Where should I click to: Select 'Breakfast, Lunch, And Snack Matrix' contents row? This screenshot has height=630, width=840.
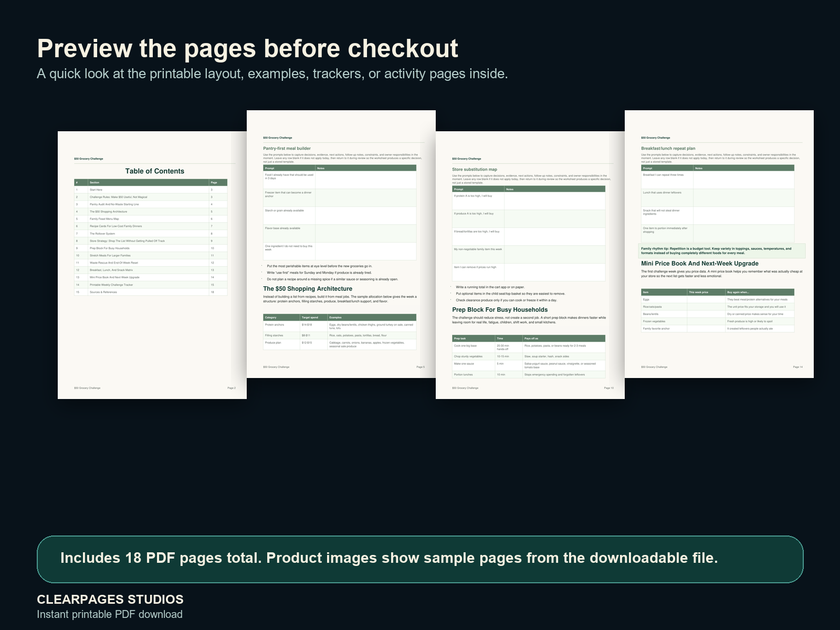151,270
